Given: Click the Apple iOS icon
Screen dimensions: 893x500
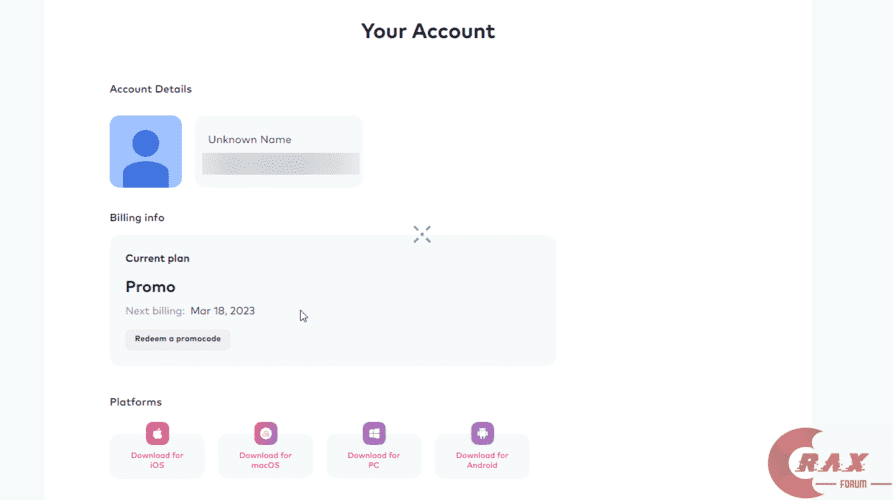Looking at the screenshot, I should [x=157, y=433].
